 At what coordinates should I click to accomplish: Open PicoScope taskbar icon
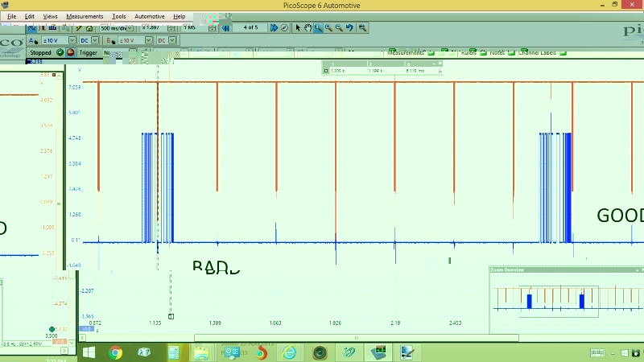point(378,352)
